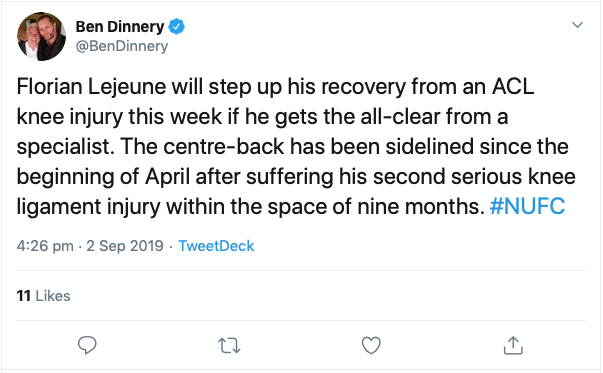Click the TweetDeck source link
This screenshot has height=373, width=603.
pyautogui.click(x=216, y=246)
